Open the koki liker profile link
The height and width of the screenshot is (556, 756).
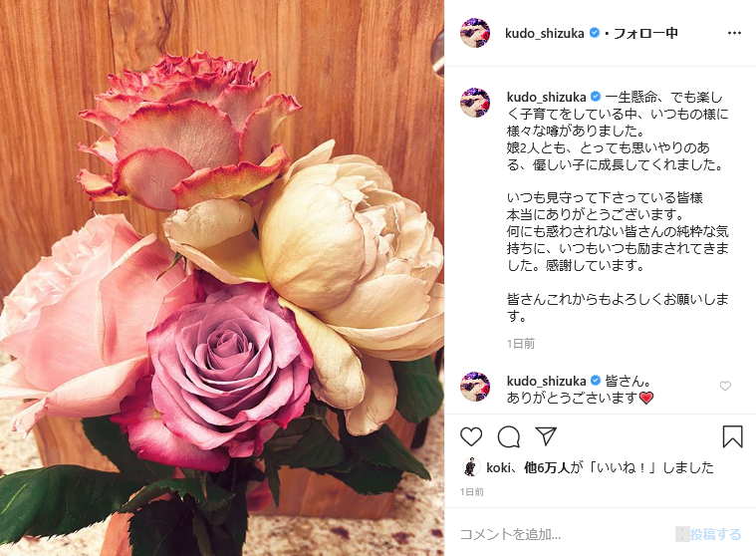point(499,467)
